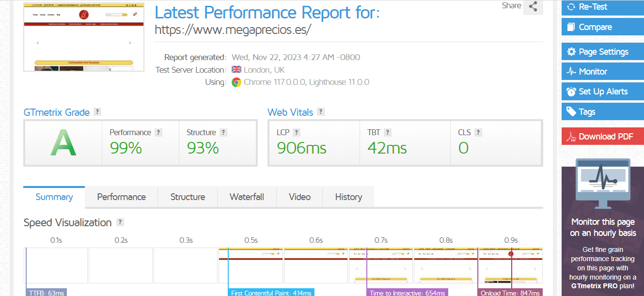644x296 pixels.
Task: Click the 0.2s blank filmstrip frame
Action: [x=121, y=265]
